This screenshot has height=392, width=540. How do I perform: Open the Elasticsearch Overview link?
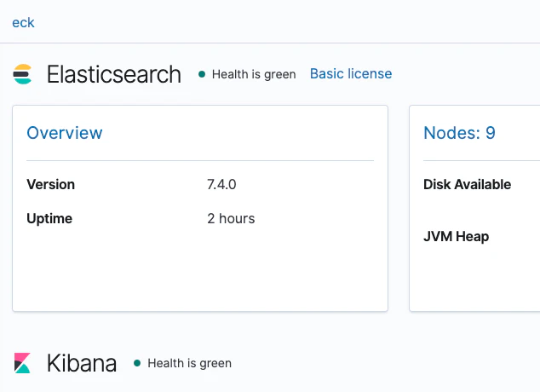tap(65, 133)
